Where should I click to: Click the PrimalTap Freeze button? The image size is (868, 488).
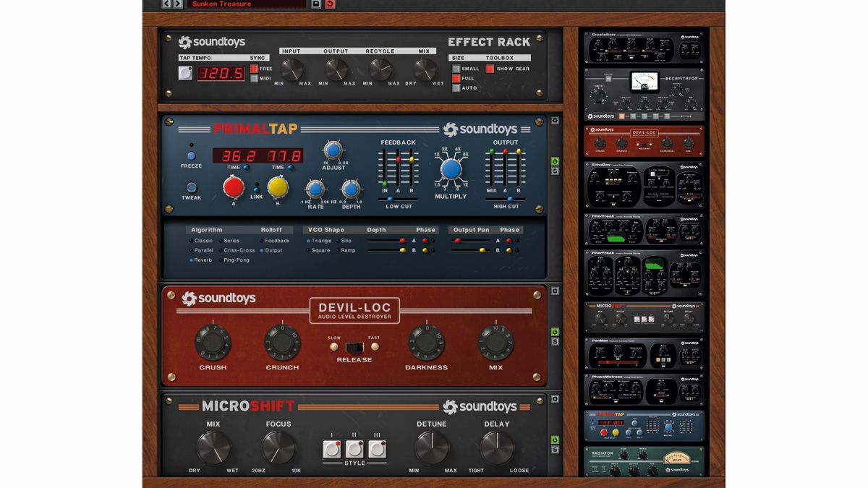[191, 155]
